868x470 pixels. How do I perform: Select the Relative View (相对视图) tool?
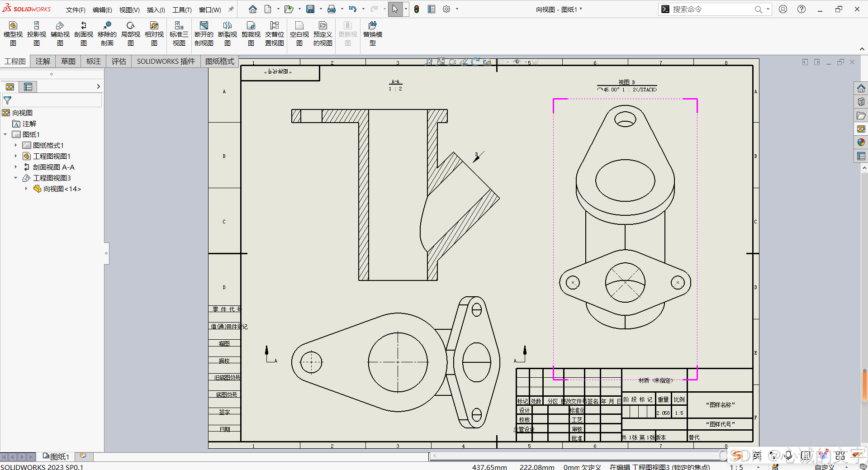[154, 34]
